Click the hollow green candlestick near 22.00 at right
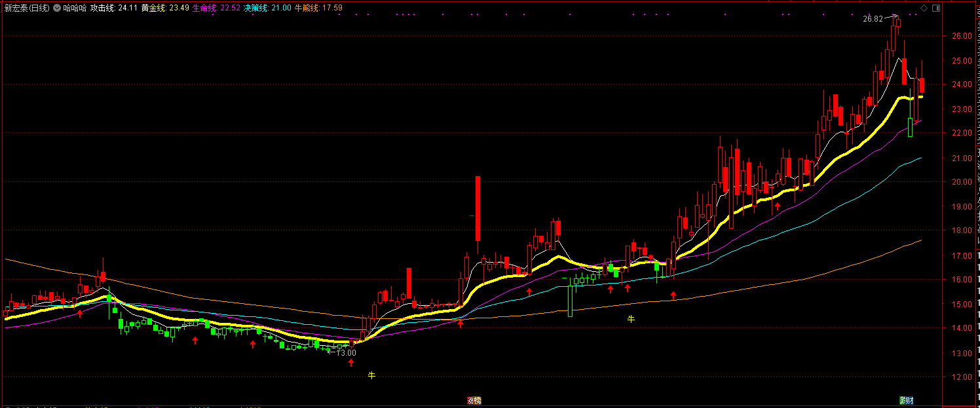980x408 pixels. 910,127
